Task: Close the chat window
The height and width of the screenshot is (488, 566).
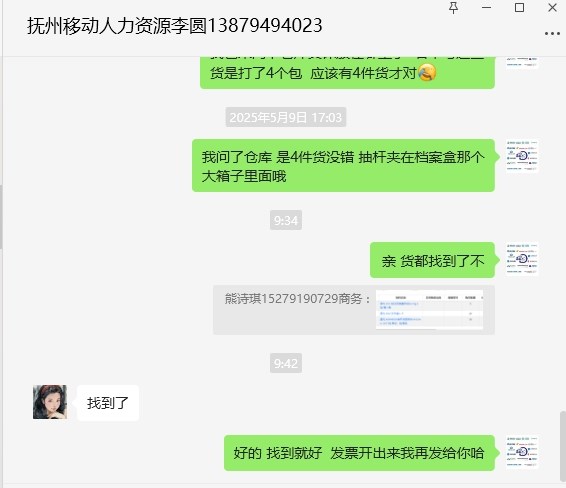Action: coord(552,8)
